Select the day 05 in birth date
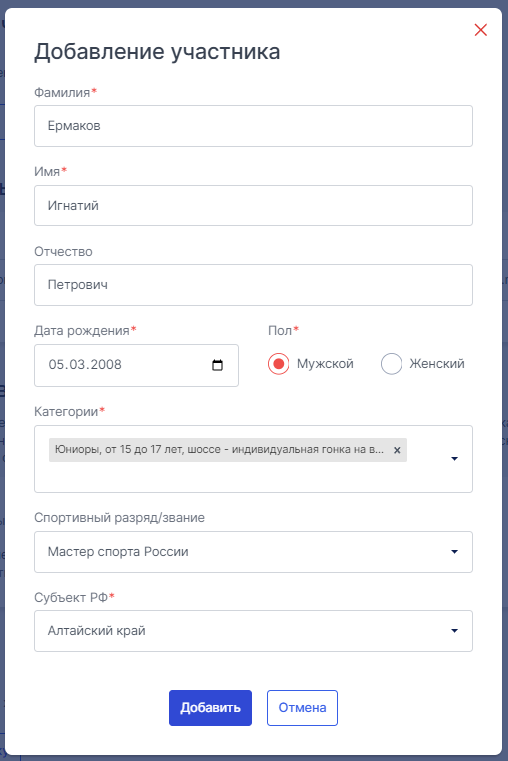This screenshot has height=761, width=508. pos(56,364)
